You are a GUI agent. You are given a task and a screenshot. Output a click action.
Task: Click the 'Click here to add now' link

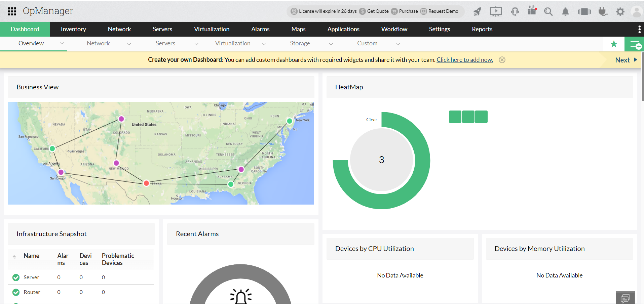click(x=464, y=60)
